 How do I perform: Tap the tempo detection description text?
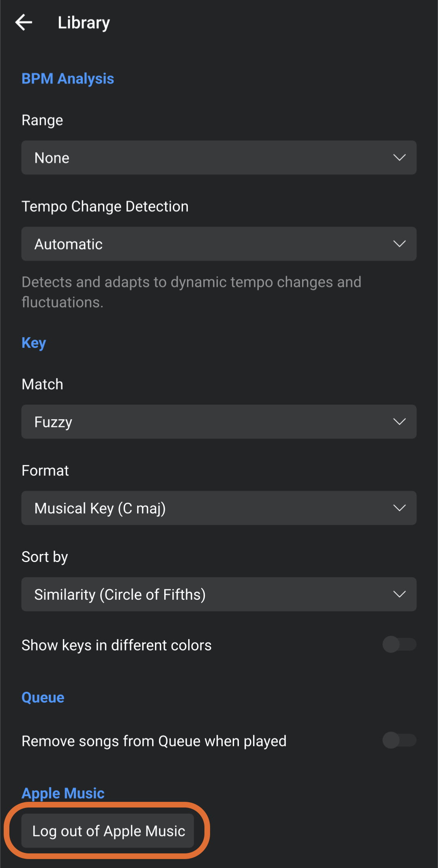191,292
